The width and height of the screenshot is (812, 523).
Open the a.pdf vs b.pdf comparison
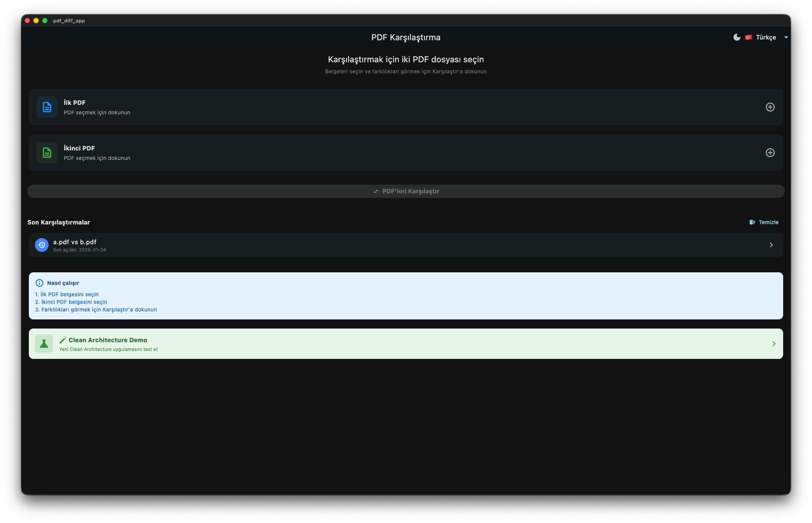click(75, 242)
